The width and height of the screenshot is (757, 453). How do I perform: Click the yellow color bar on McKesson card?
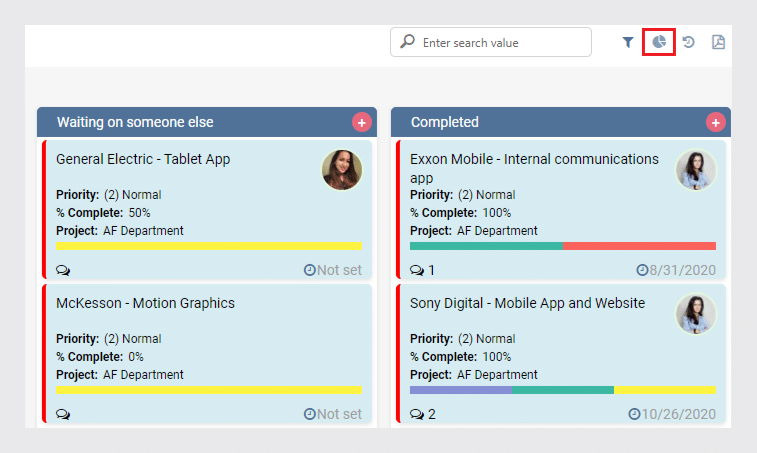[x=209, y=390]
